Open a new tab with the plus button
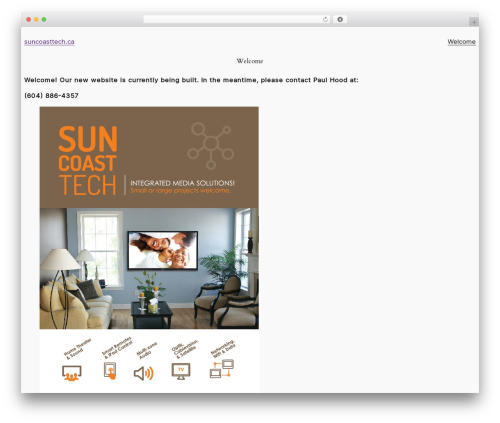 coord(474,22)
